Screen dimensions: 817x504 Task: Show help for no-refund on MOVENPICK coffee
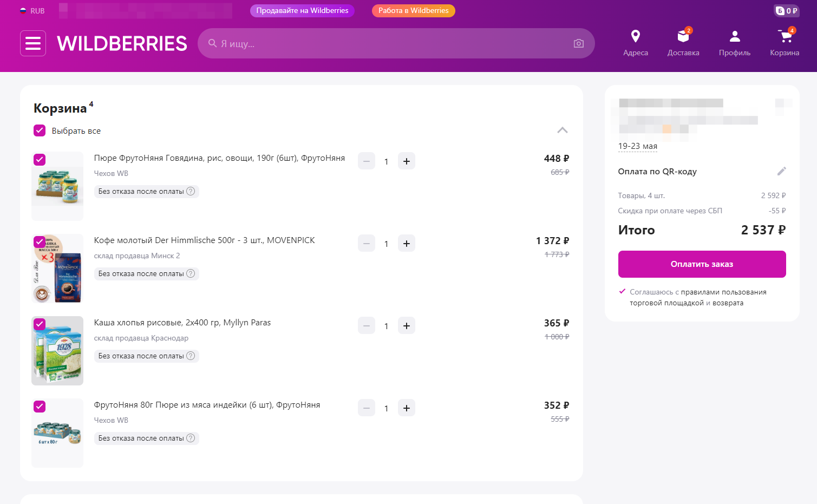coord(191,273)
